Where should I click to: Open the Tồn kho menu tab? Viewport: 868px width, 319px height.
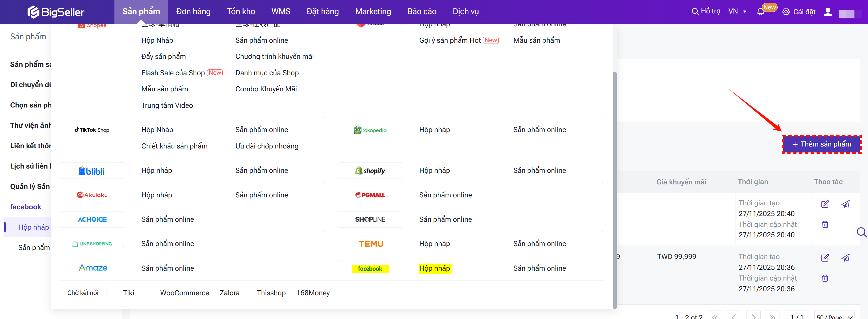point(240,12)
